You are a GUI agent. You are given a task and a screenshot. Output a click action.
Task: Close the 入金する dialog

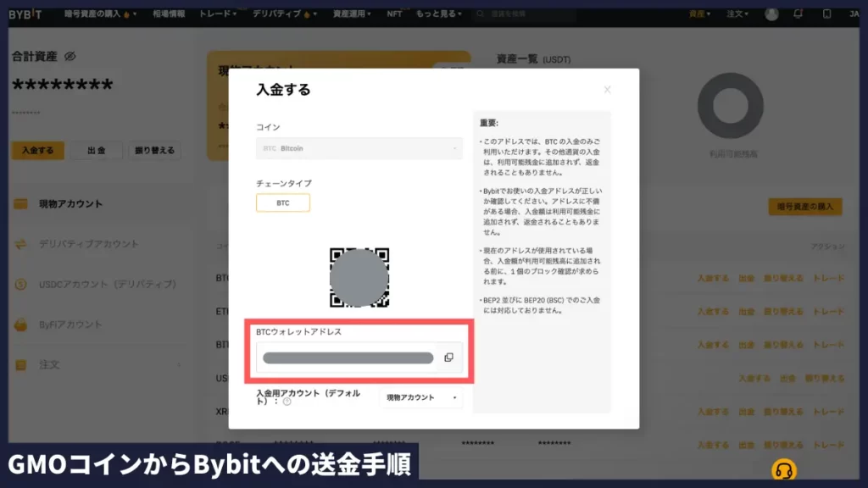(x=607, y=90)
